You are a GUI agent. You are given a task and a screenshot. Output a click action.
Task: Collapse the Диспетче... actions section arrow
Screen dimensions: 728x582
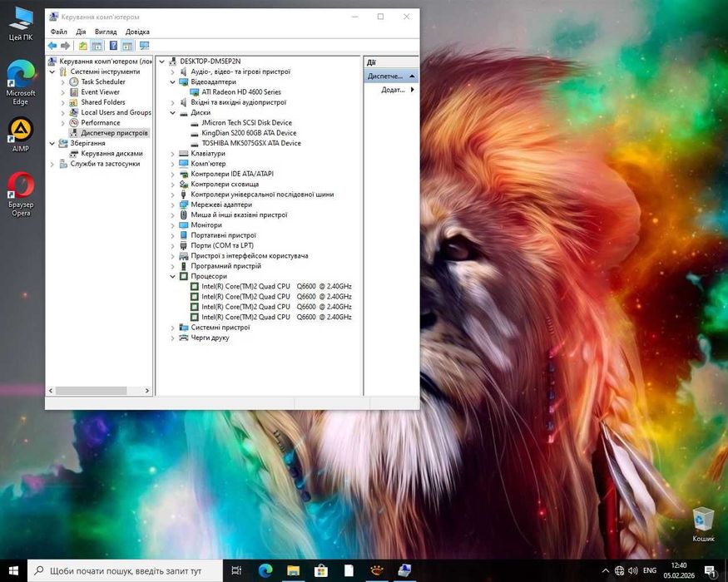click(x=412, y=76)
